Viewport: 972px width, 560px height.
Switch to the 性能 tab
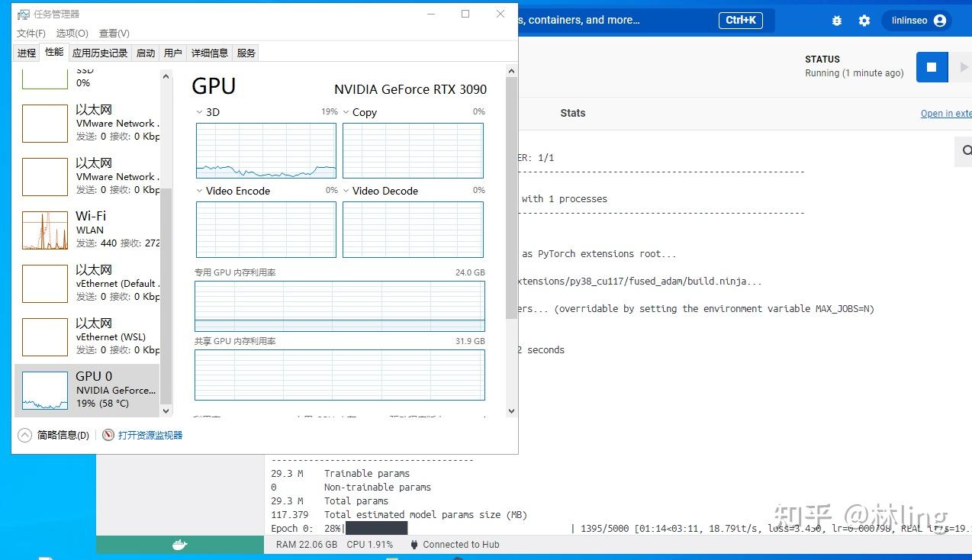pyautogui.click(x=54, y=52)
